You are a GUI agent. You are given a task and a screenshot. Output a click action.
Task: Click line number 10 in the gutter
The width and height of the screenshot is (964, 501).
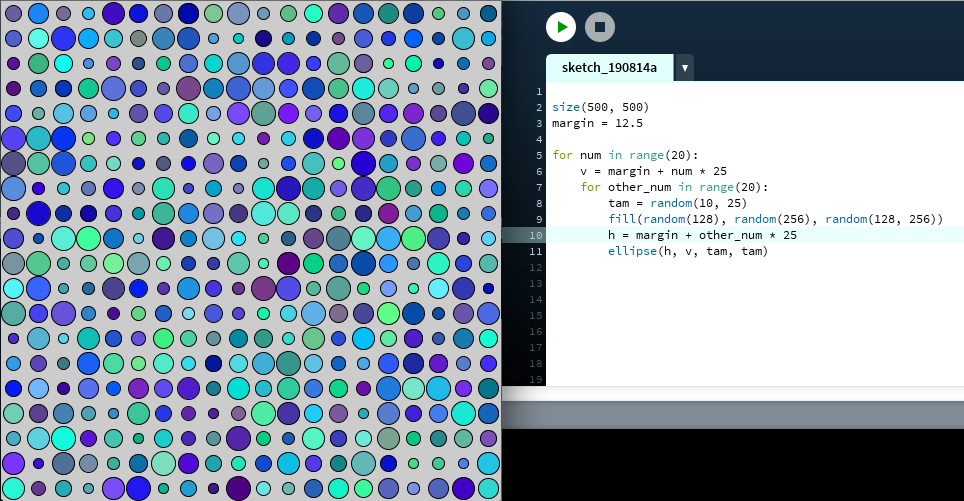pyautogui.click(x=538, y=235)
